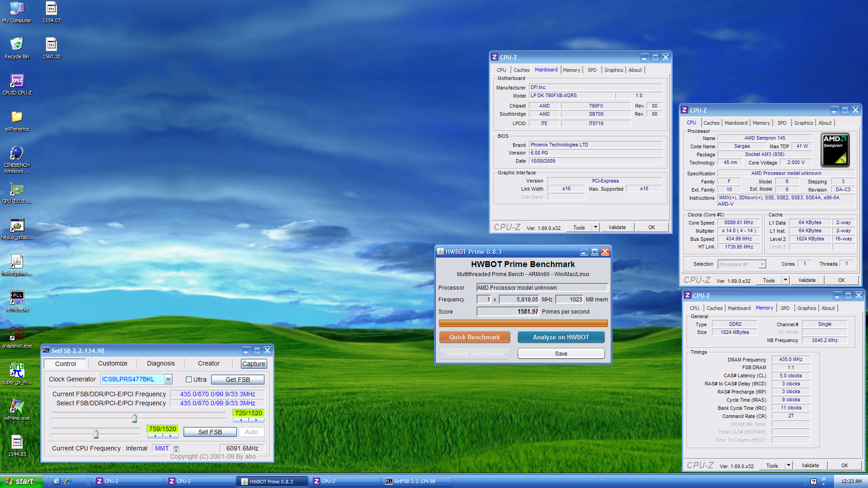Click the Get FSB button
Viewport: 868px width, 488px height.
[x=238, y=380]
